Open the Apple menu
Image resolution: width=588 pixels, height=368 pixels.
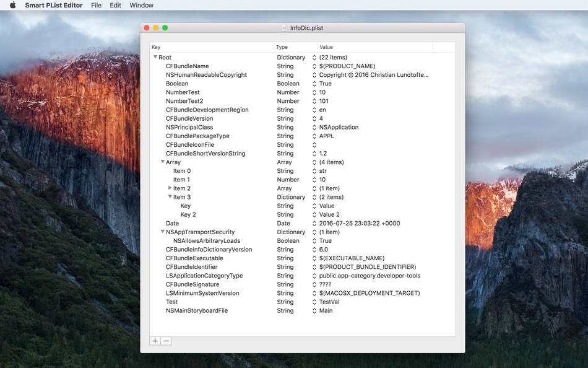click(13, 5)
